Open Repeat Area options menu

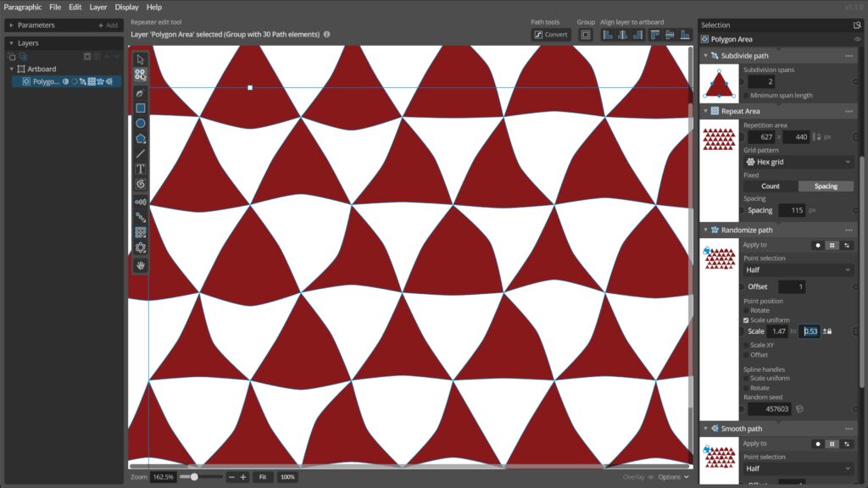849,111
